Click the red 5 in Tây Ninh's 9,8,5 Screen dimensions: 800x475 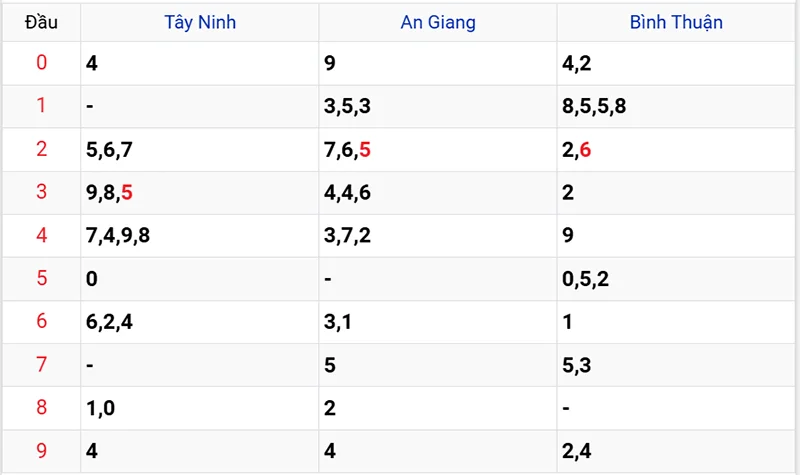click(127, 193)
